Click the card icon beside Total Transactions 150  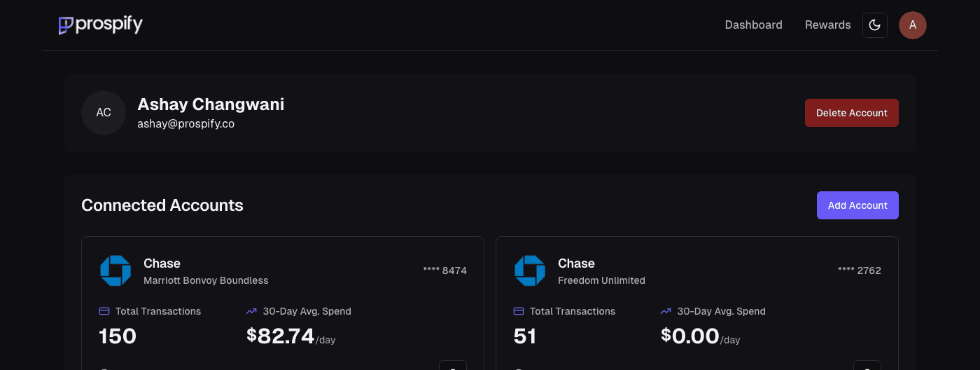click(x=104, y=311)
